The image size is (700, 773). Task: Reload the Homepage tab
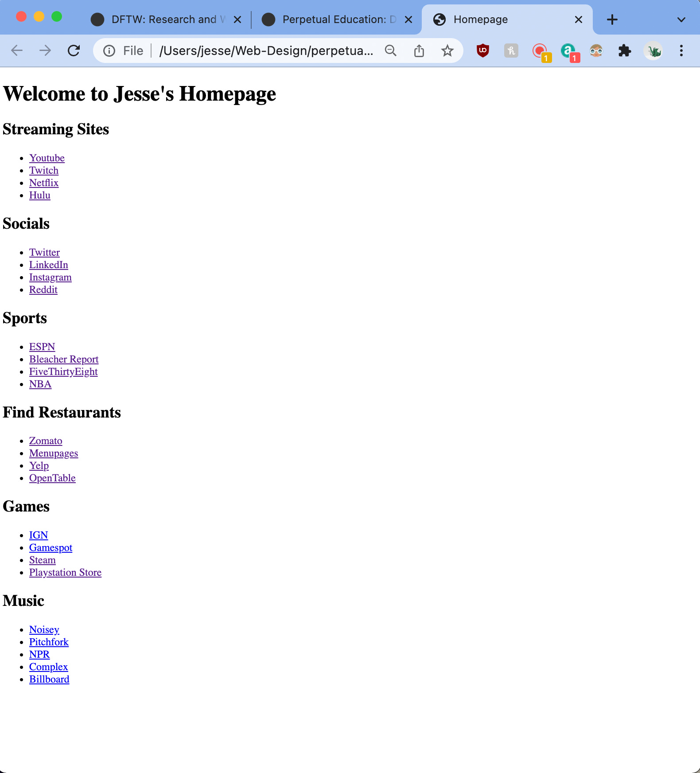pos(74,51)
